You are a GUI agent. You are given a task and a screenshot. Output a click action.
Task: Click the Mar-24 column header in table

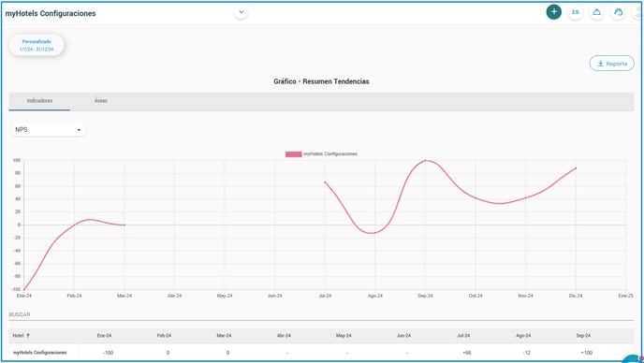[x=224, y=336]
